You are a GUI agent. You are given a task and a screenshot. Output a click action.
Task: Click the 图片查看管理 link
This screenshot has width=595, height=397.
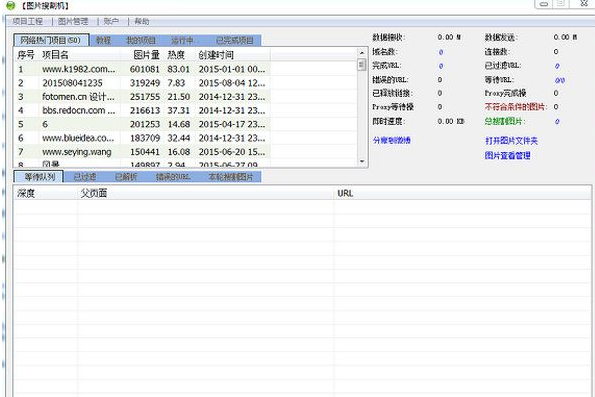coord(507,155)
